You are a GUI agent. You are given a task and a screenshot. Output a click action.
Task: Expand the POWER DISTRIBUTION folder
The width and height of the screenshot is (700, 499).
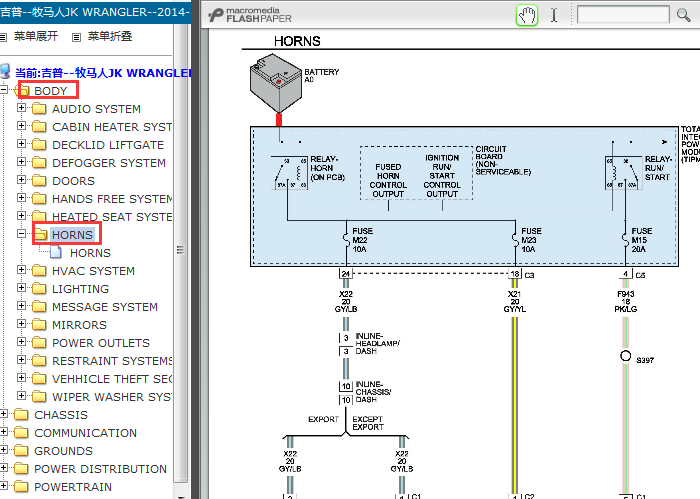pos(4,468)
